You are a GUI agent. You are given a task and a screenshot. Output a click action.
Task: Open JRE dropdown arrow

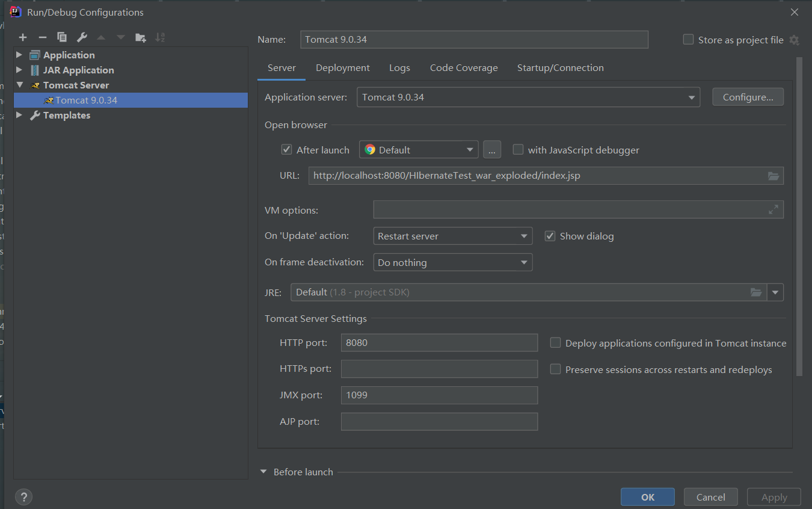[x=775, y=292]
